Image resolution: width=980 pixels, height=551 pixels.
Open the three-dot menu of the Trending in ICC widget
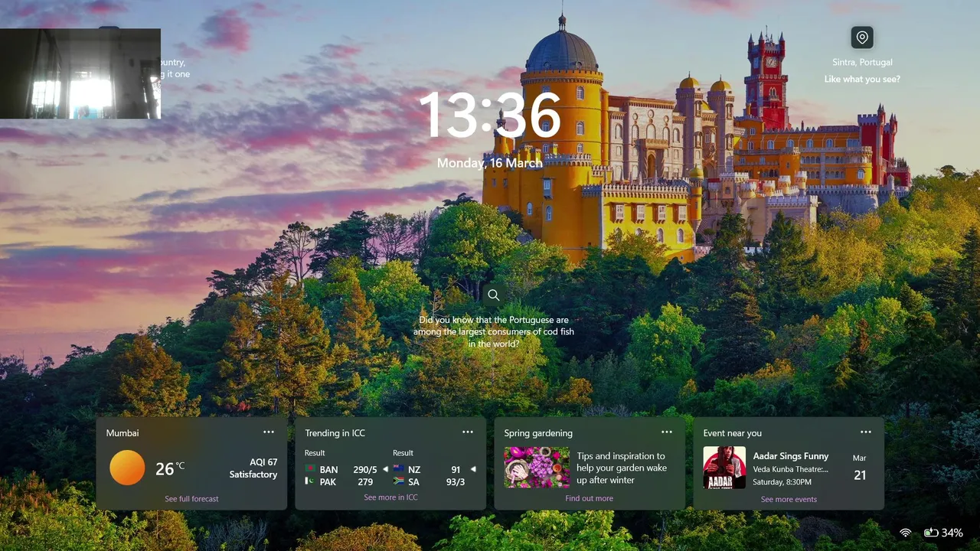pos(468,432)
